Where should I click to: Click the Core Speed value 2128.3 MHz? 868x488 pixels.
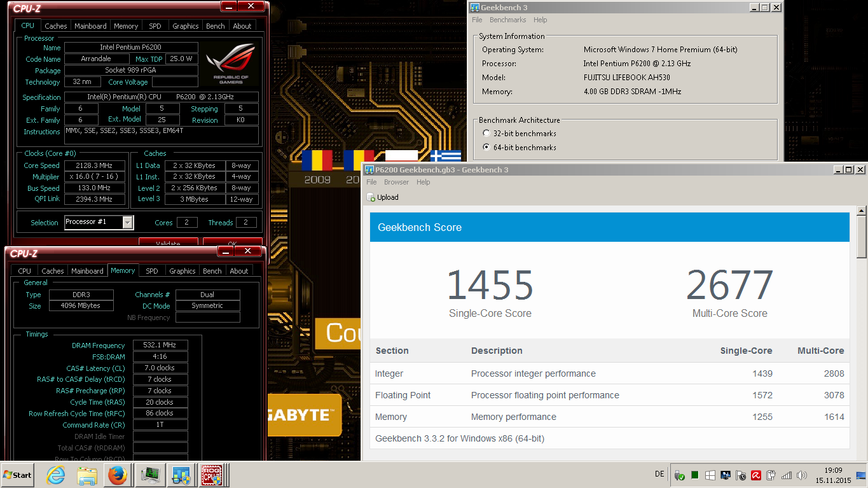click(94, 165)
